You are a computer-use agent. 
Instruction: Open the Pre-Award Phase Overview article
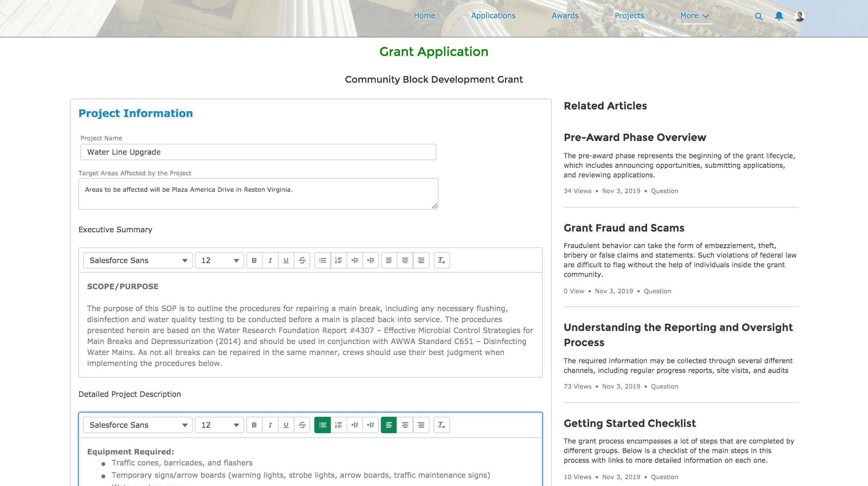(635, 138)
